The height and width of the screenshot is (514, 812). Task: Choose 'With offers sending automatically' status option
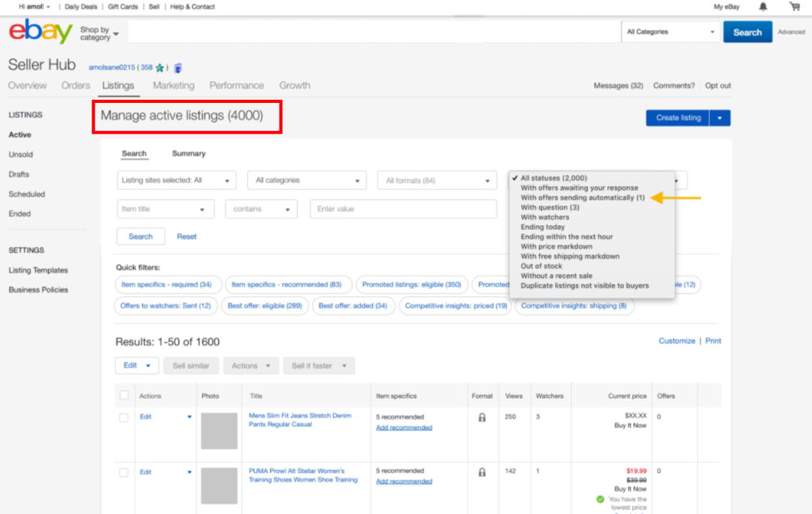coord(583,198)
